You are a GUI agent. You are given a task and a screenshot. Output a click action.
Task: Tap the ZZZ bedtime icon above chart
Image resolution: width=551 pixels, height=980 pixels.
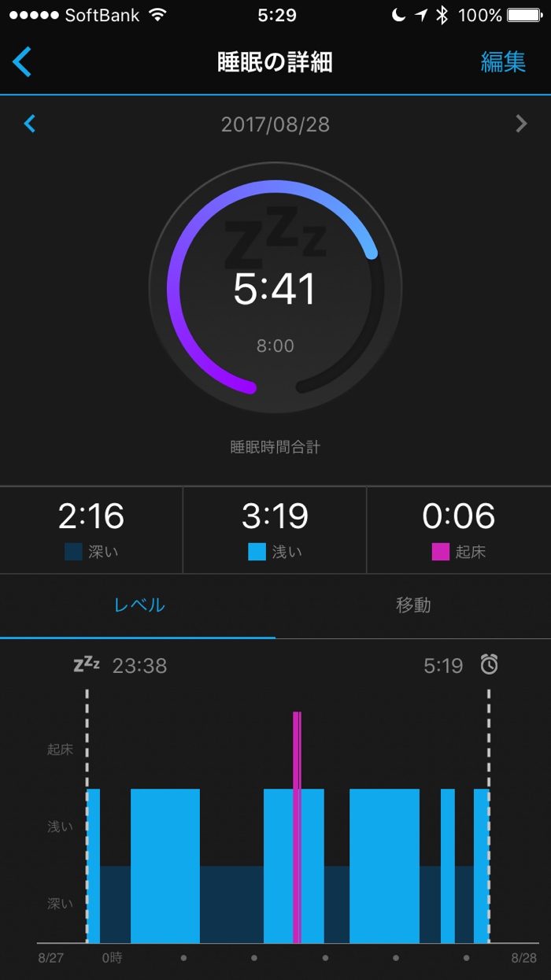[x=87, y=665]
